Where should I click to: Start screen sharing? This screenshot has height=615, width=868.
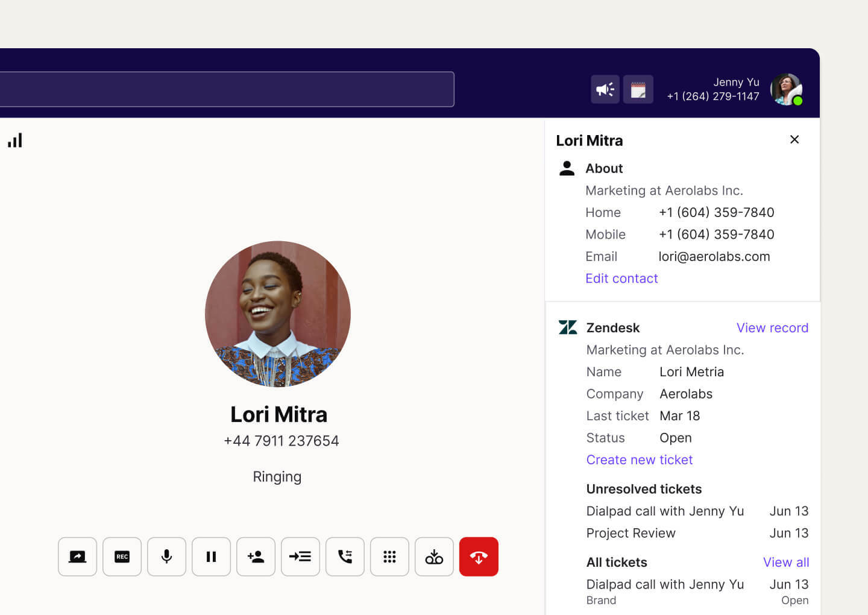77,557
